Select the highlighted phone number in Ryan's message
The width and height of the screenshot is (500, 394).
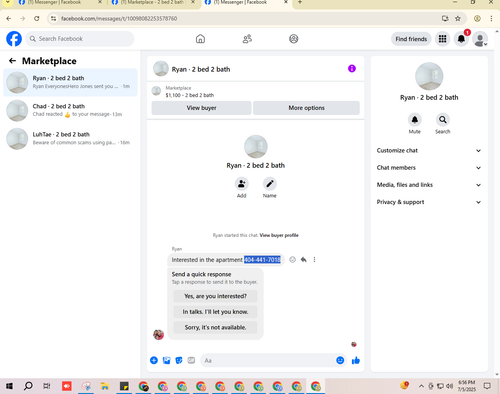click(x=262, y=260)
